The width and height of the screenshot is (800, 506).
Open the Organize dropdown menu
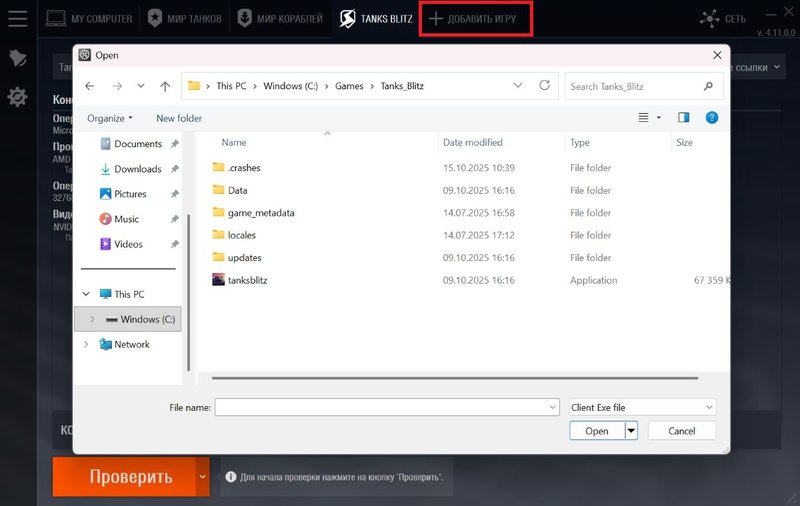tap(109, 118)
